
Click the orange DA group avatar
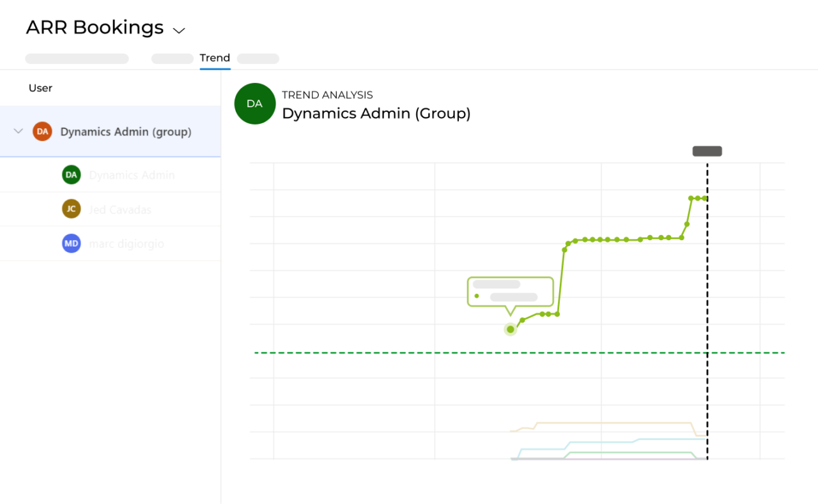42,132
